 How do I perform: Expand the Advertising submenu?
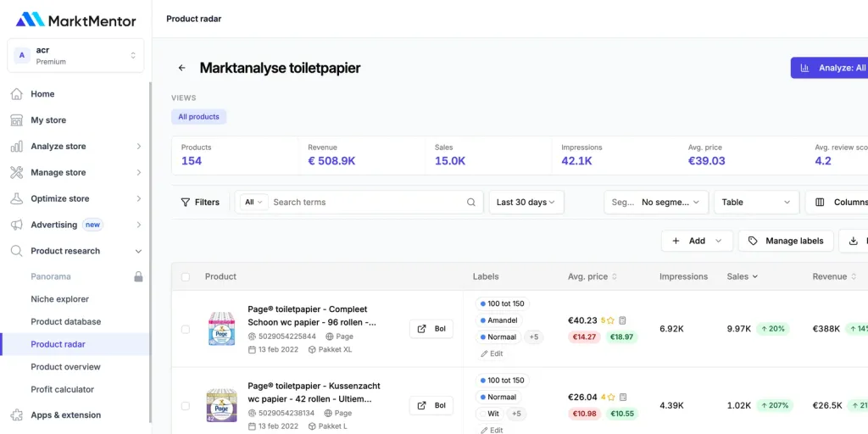[138, 225]
